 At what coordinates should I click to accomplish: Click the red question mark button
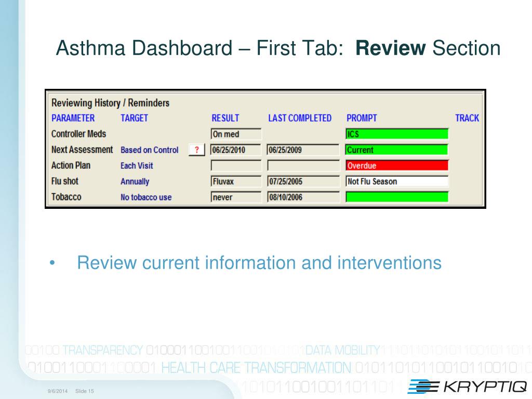tap(197, 150)
